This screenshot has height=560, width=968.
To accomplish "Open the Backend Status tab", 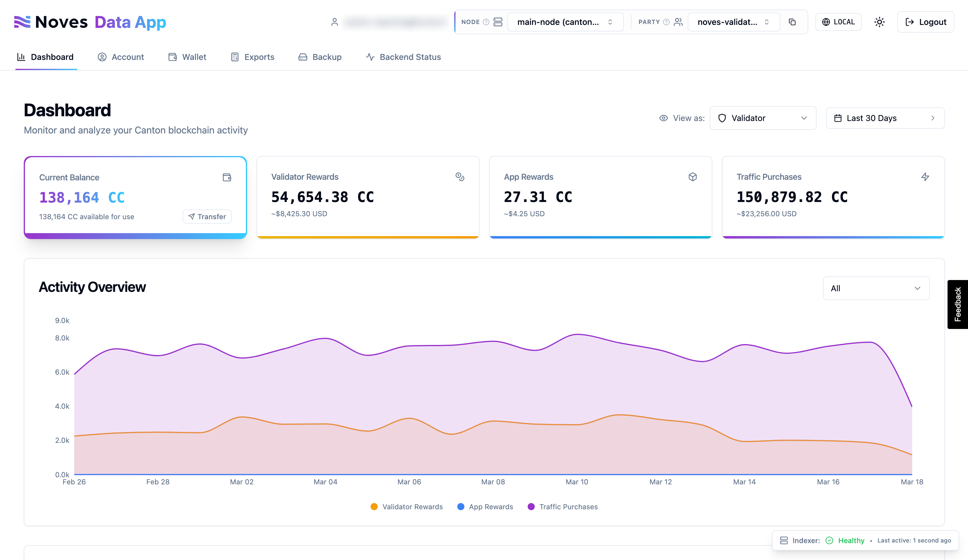I will coord(403,57).
